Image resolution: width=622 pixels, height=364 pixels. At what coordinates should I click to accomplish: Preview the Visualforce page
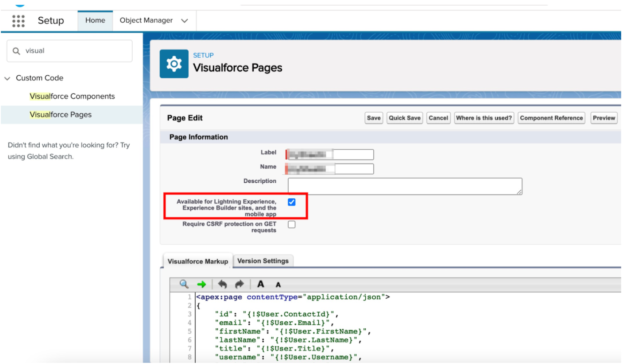[x=604, y=118]
